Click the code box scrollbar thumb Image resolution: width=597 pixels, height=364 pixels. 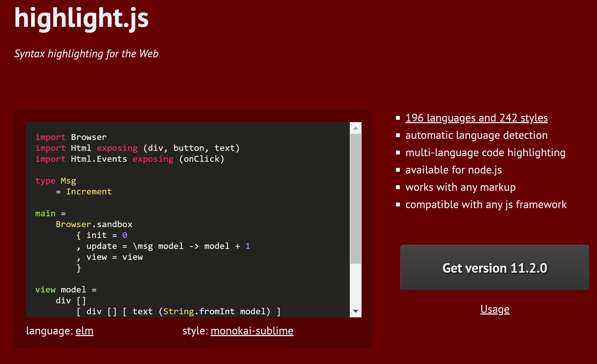pos(355,198)
